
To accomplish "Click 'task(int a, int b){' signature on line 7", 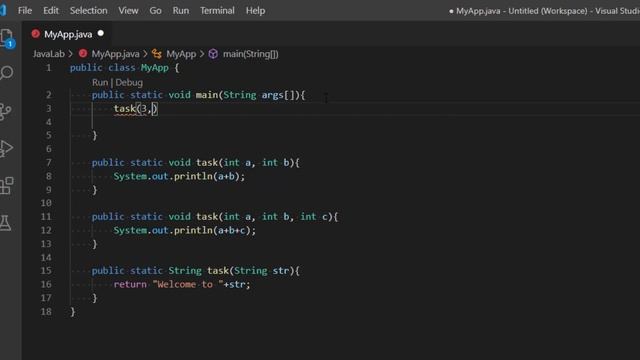I will click(248, 162).
